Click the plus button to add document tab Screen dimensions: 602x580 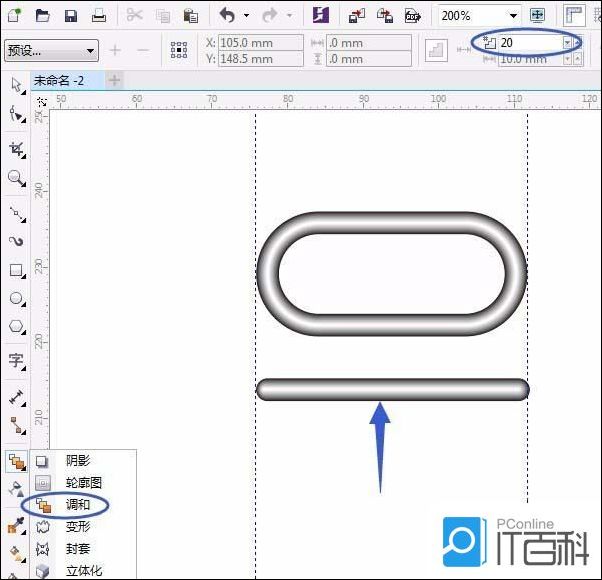pos(114,80)
